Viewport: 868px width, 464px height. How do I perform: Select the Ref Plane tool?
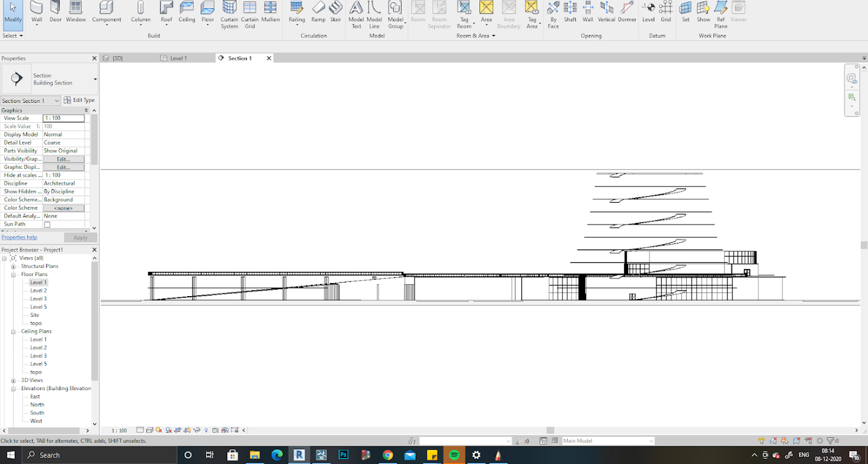tap(720, 15)
